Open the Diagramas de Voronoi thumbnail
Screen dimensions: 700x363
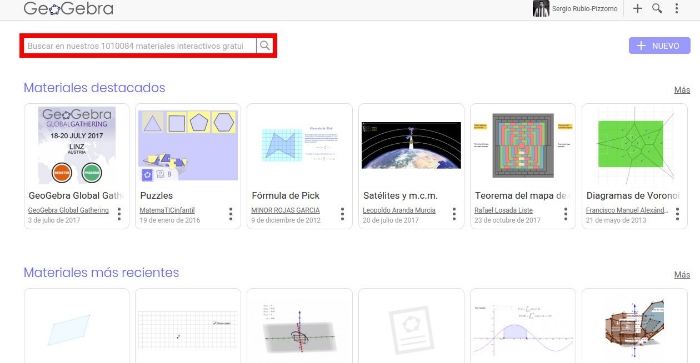(x=634, y=145)
